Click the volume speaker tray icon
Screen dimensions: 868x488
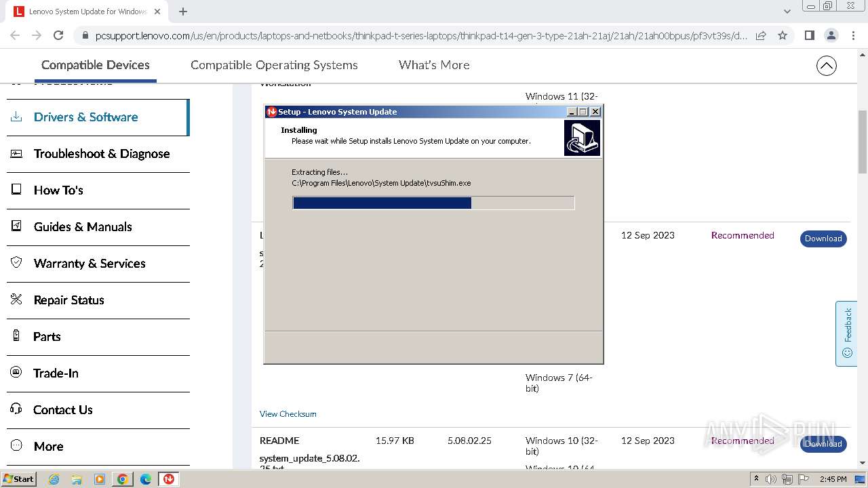tap(771, 479)
